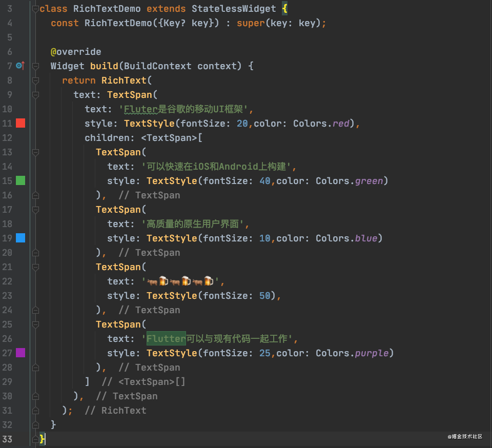Click Colors.blue on line 19
This screenshot has height=448, width=492.
click(x=346, y=238)
